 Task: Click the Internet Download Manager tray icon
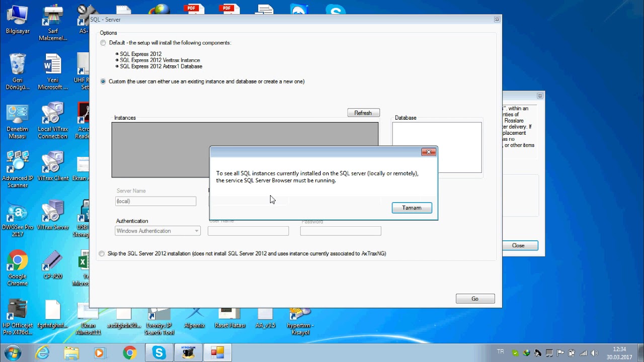(x=527, y=353)
